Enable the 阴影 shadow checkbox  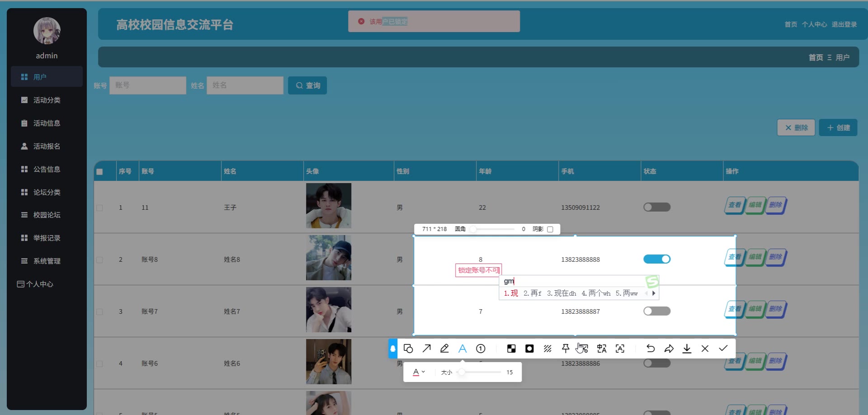point(550,229)
